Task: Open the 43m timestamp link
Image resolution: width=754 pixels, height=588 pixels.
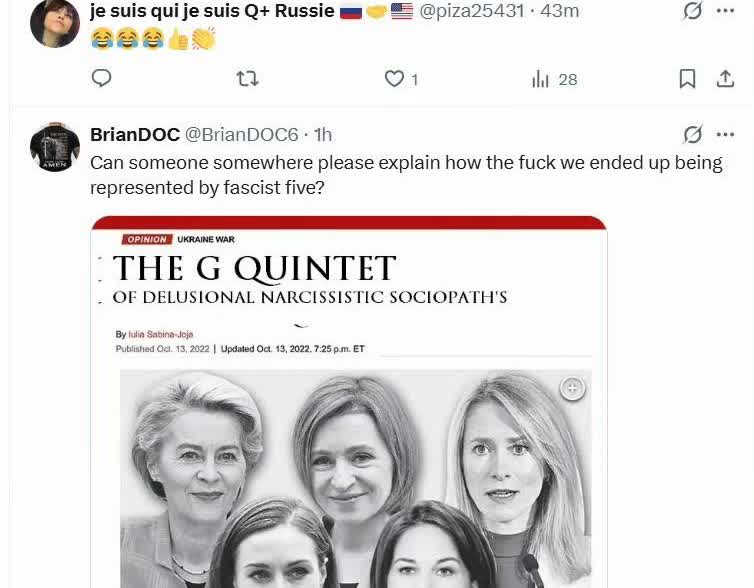Action: coord(559,11)
